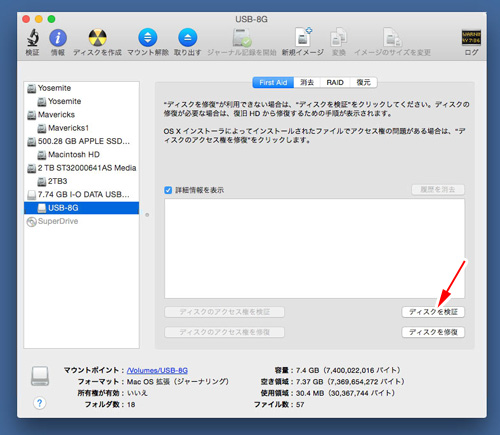
Task: Click the 検証 (Verify) microscope icon
Action: click(33, 38)
